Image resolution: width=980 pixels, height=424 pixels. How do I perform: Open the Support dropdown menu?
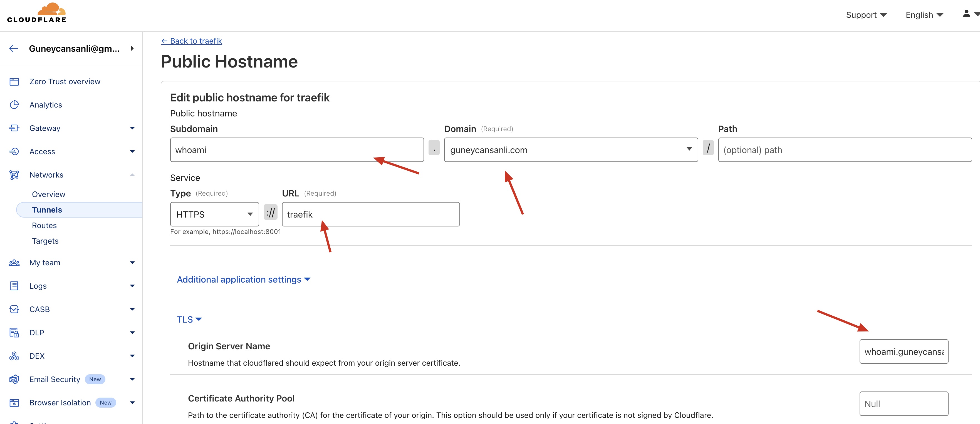click(x=866, y=15)
